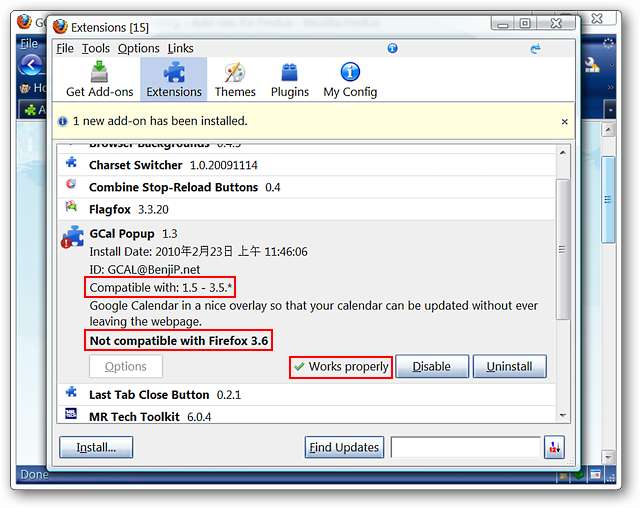Click the Firefox icon in Extensions title bar

(x=60, y=27)
